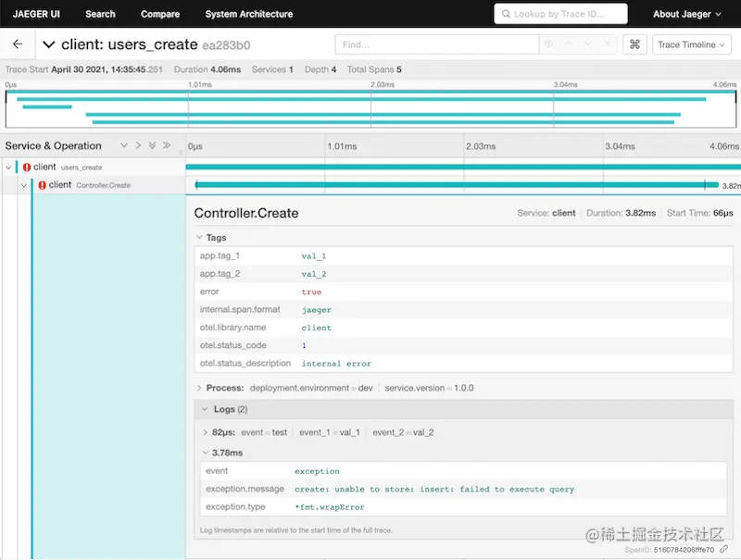
Task: Click expand-one-level chevron in Service & Operation
Action: point(124,145)
